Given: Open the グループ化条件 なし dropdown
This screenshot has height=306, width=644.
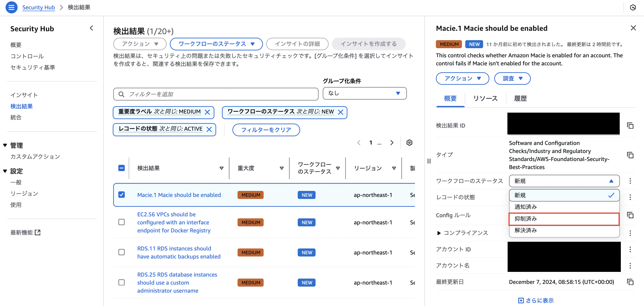Looking at the screenshot, I should (365, 93).
